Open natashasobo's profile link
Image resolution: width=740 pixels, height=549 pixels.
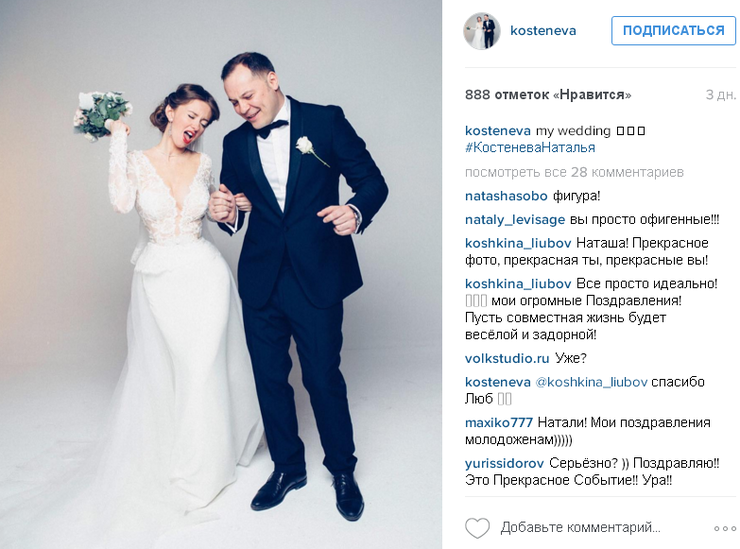tap(506, 196)
